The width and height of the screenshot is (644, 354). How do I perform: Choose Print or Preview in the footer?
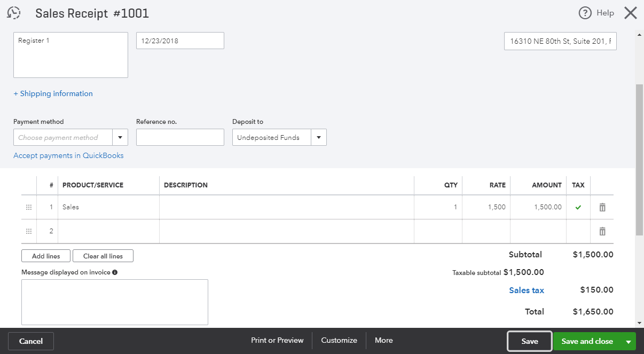(277, 341)
